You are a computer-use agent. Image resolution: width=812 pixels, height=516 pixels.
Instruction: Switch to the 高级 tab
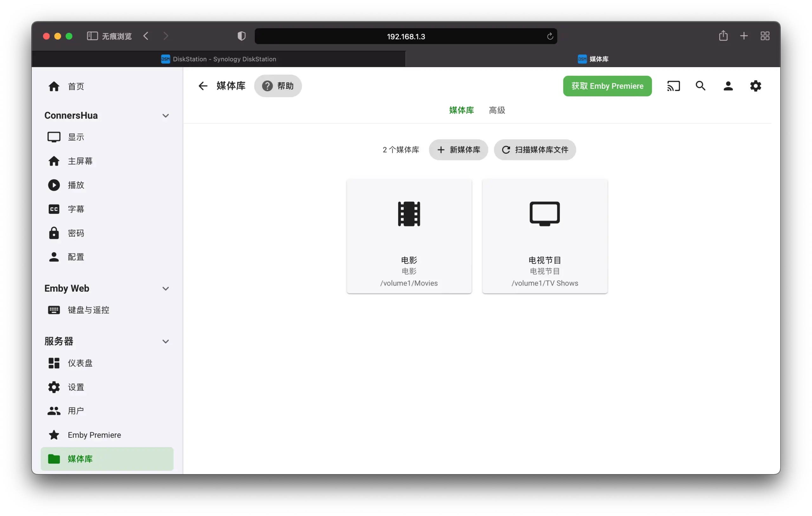(497, 110)
